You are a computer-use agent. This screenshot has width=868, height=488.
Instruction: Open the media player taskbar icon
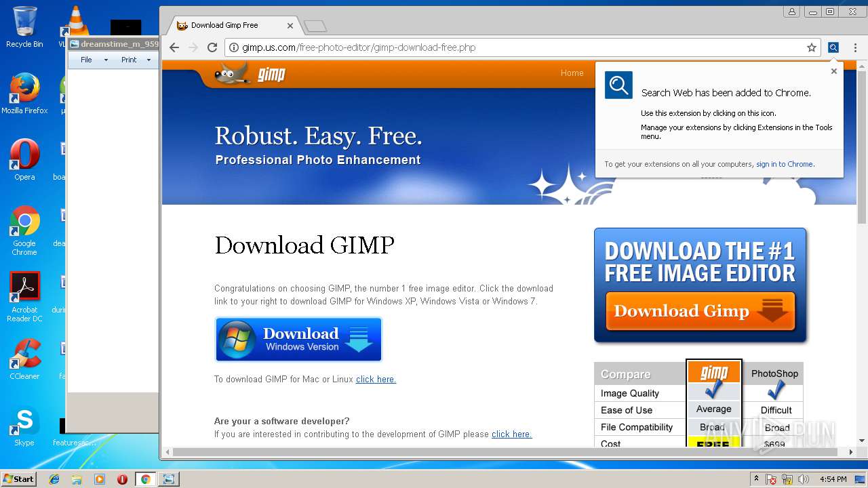click(100, 479)
